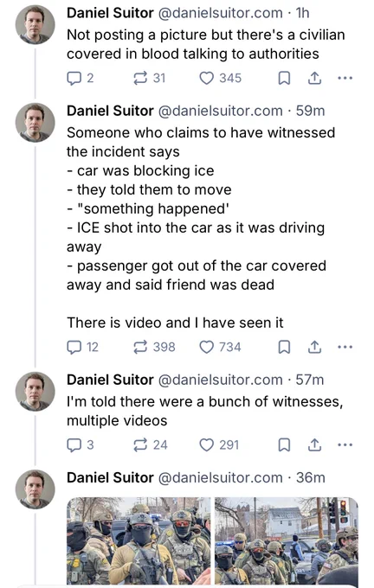
Task: Bookmark the 59m witness account post
Action: 284,347
